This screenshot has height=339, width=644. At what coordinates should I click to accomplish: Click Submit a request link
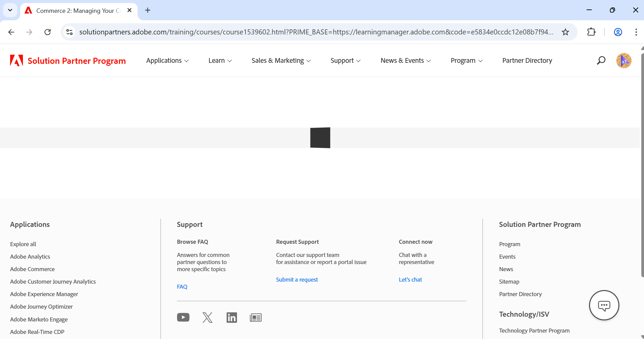point(297,280)
